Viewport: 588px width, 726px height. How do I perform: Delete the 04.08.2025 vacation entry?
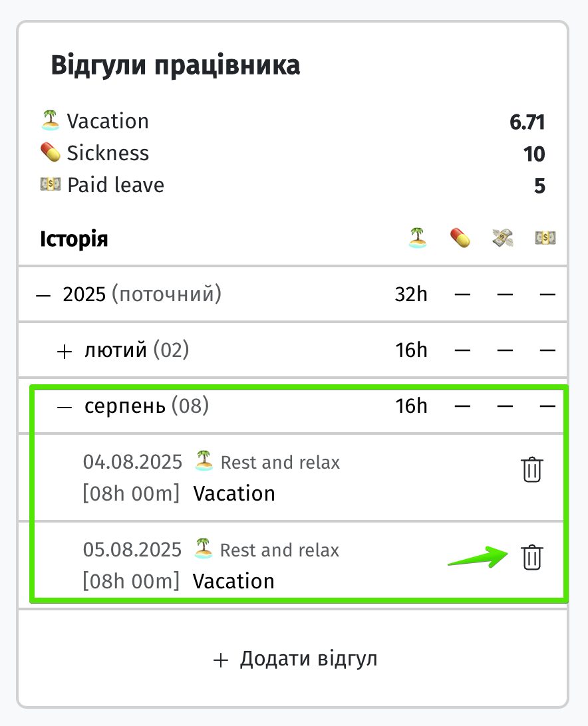point(531,469)
